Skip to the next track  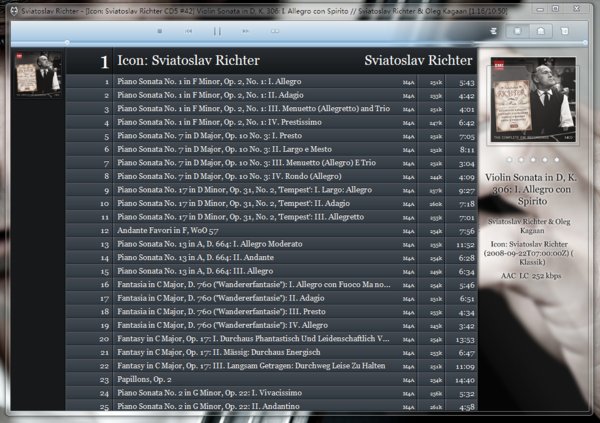coord(245,31)
